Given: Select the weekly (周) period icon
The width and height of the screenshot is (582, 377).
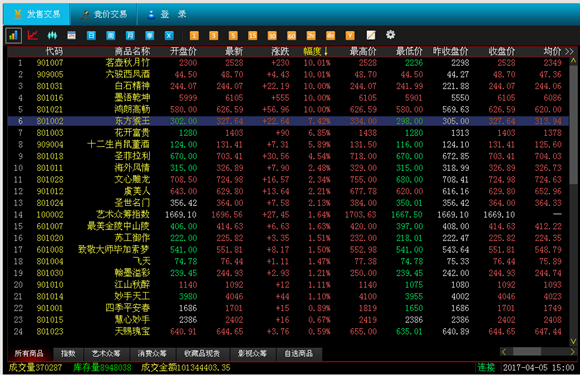Looking at the screenshot, I should (x=111, y=36).
